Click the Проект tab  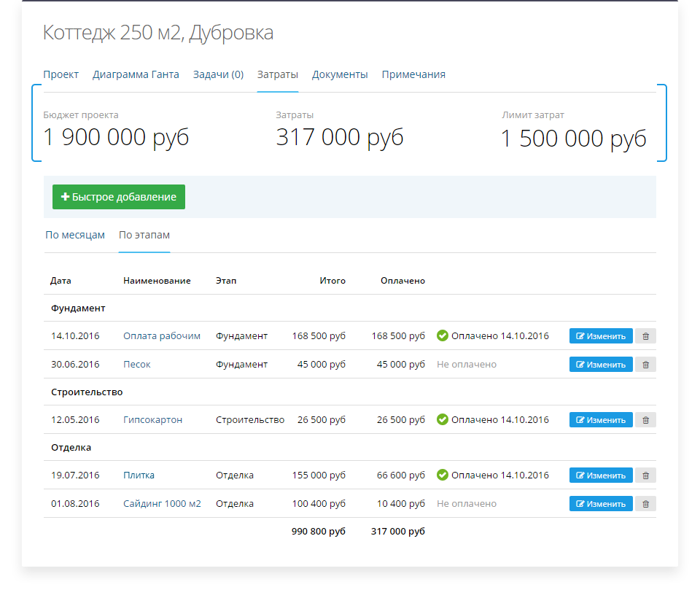[61, 74]
